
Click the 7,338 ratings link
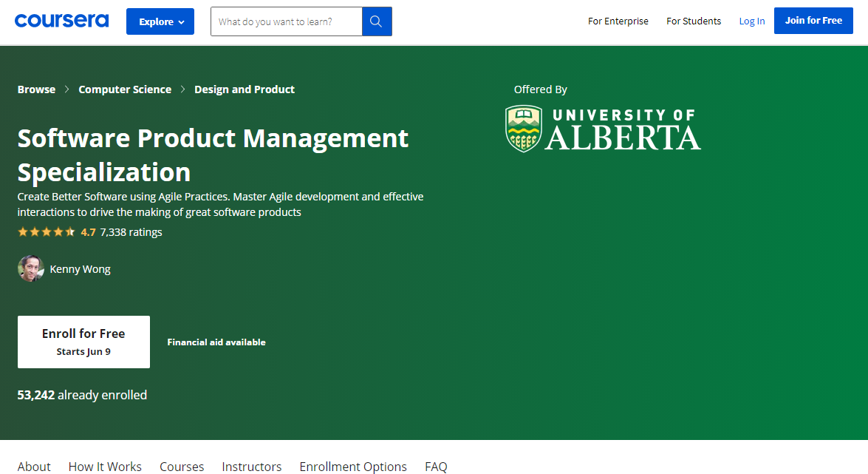(x=131, y=231)
